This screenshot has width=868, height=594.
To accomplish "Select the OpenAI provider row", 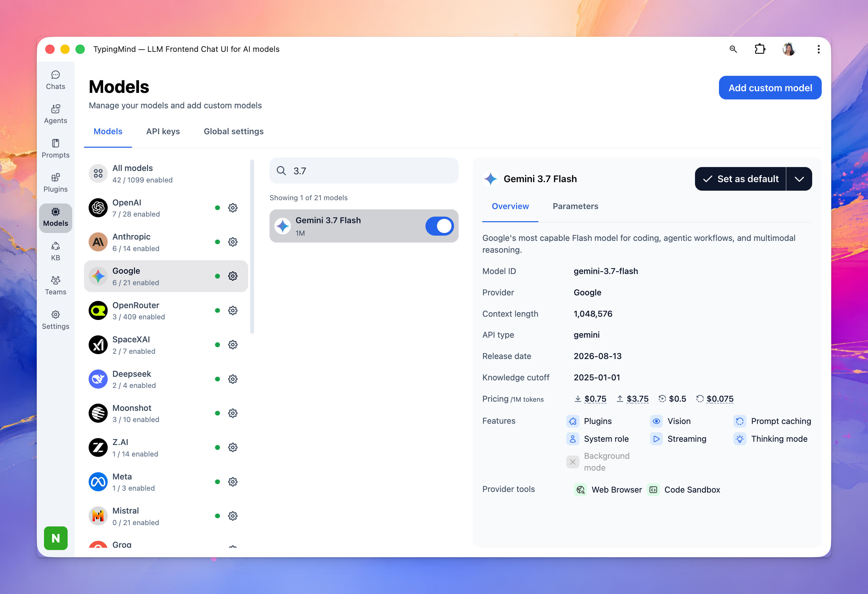I will point(166,208).
